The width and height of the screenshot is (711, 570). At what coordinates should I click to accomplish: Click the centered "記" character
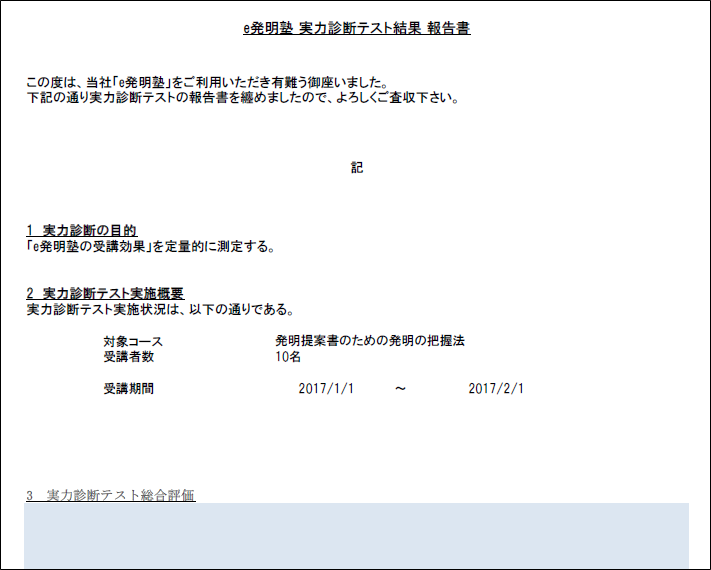tap(357, 168)
